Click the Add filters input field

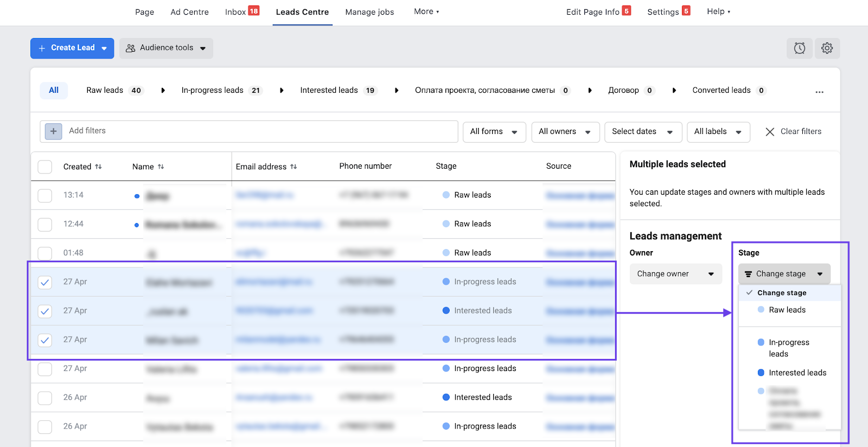click(249, 131)
